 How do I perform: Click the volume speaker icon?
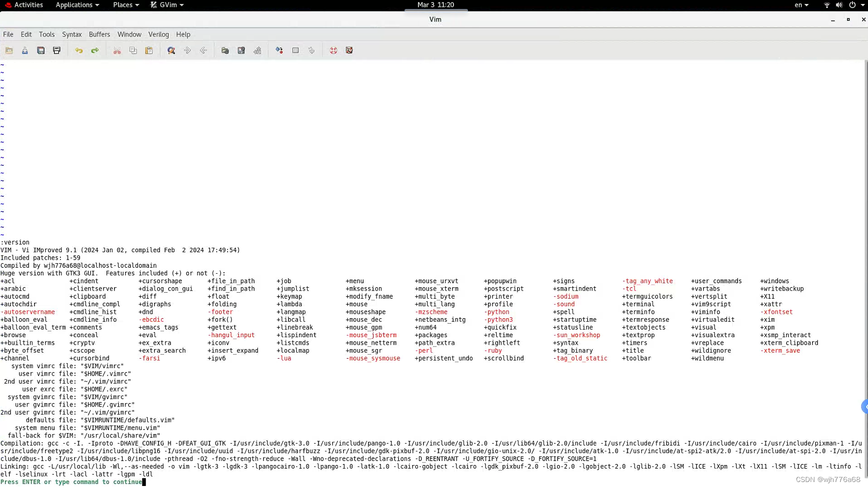[839, 5]
